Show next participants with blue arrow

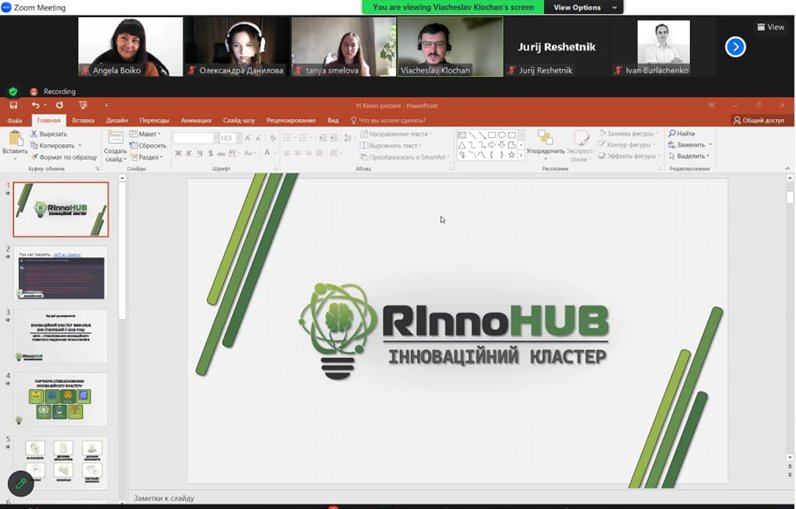735,47
